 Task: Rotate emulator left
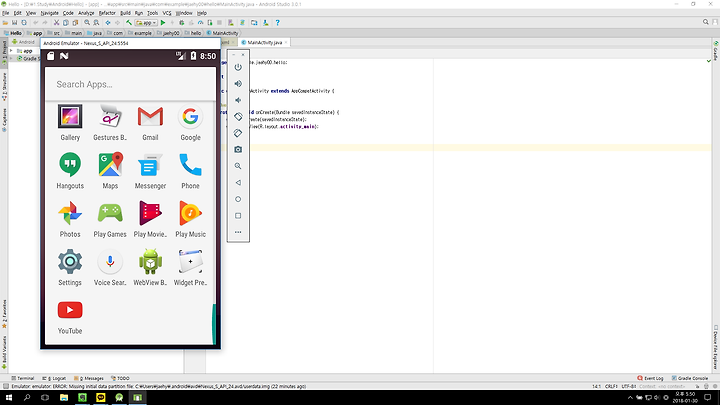tap(238, 117)
